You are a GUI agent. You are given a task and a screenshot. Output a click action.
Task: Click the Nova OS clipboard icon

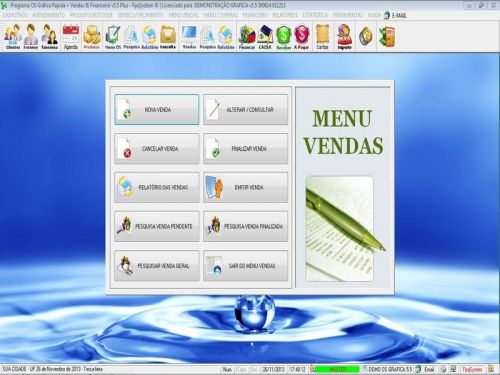coord(113,37)
